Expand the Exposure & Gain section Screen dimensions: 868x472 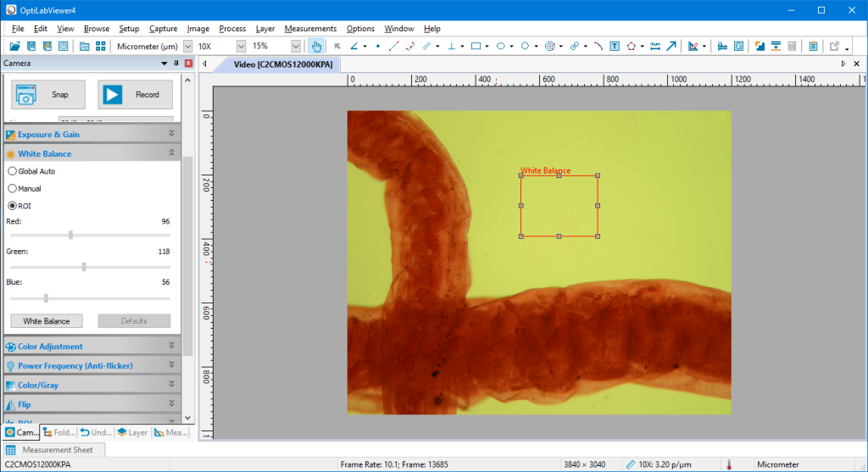tap(92, 134)
